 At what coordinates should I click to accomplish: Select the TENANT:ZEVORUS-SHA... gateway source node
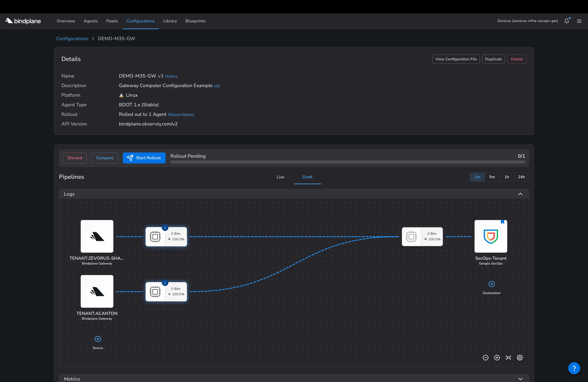[97, 236]
